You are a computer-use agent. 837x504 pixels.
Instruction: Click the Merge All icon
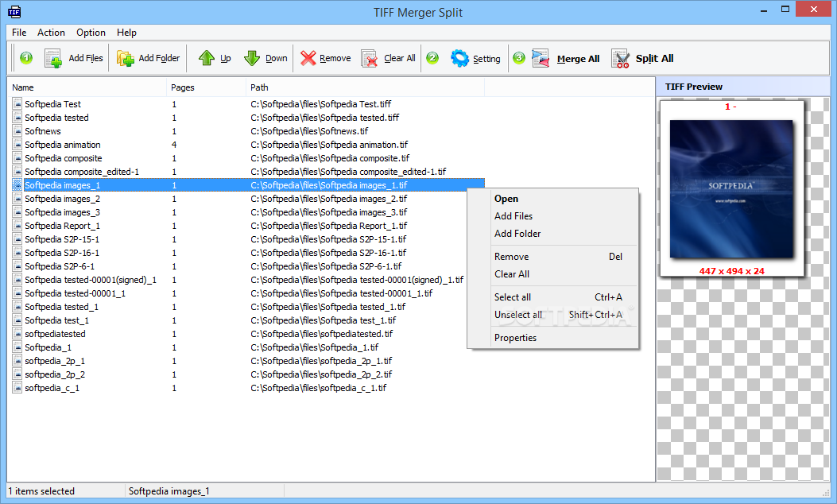[x=541, y=58]
